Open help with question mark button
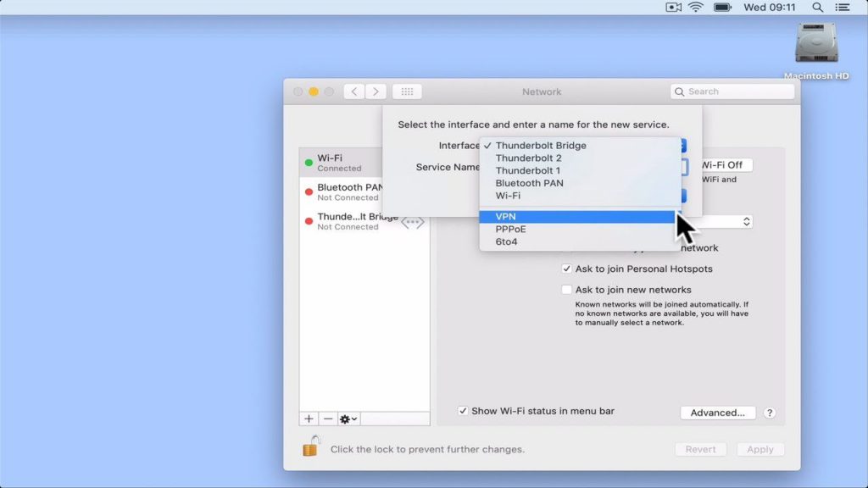Screen dimensions: 868x488 (770, 413)
